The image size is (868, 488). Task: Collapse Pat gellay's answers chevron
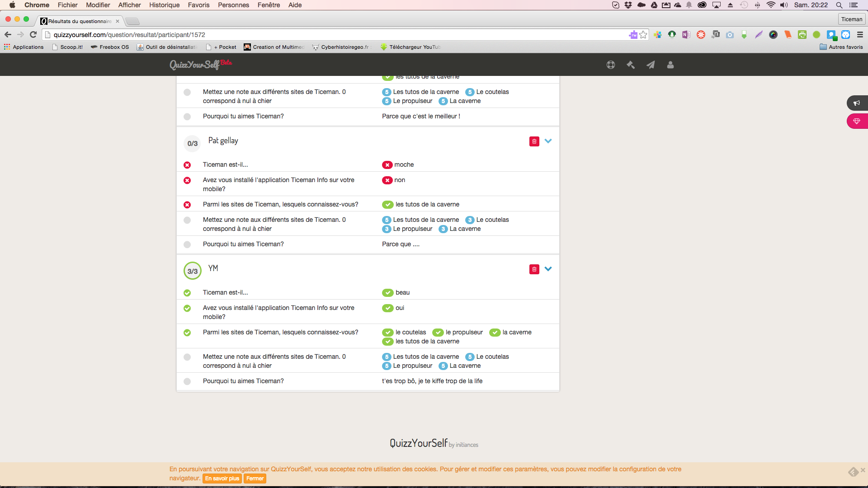pyautogui.click(x=548, y=141)
